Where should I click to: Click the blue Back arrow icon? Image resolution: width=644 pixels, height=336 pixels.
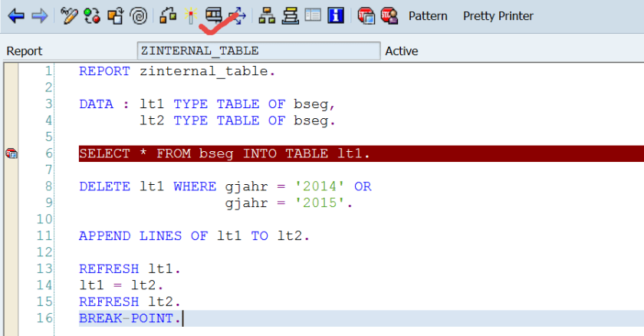pos(16,16)
